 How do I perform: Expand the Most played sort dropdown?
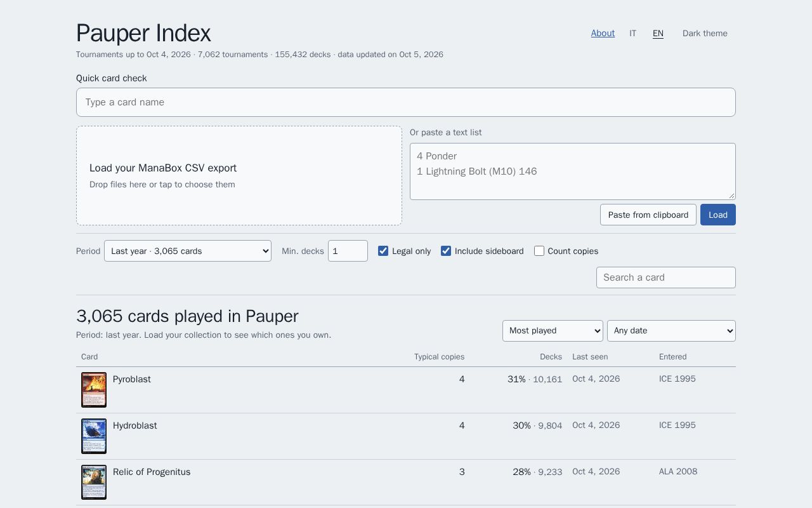click(553, 331)
